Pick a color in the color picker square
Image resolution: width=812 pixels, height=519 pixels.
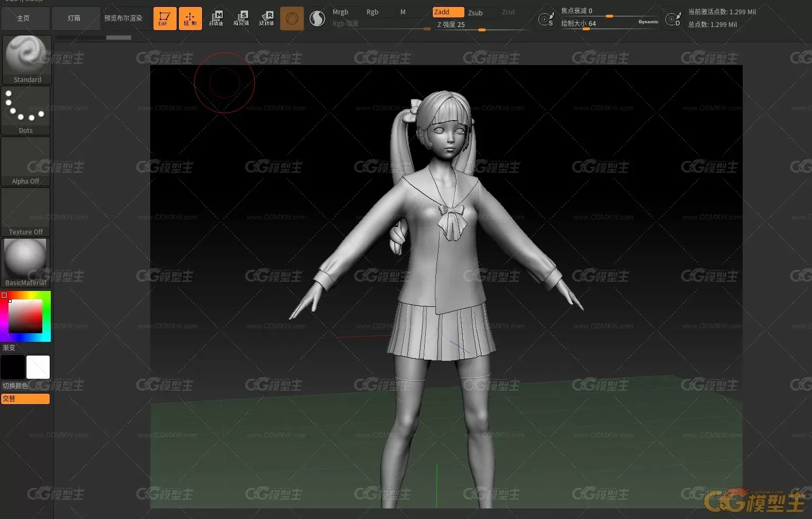[x=25, y=316]
